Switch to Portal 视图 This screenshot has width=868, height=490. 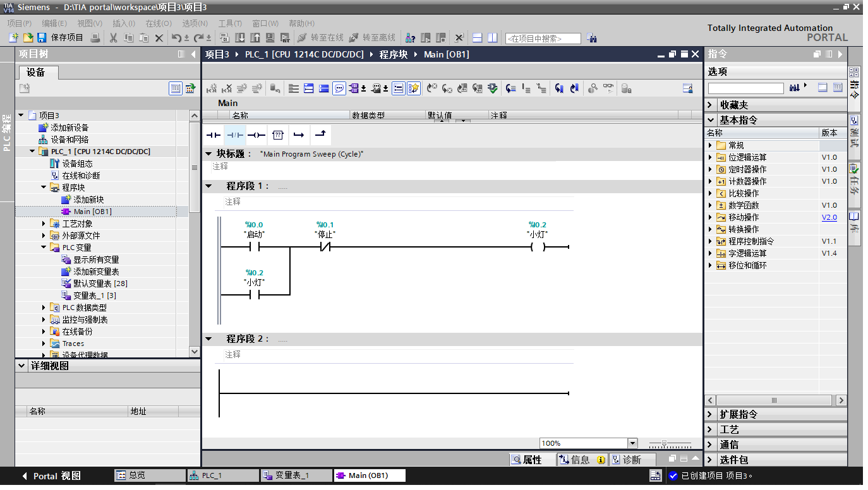pyautogui.click(x=51, y=476)
